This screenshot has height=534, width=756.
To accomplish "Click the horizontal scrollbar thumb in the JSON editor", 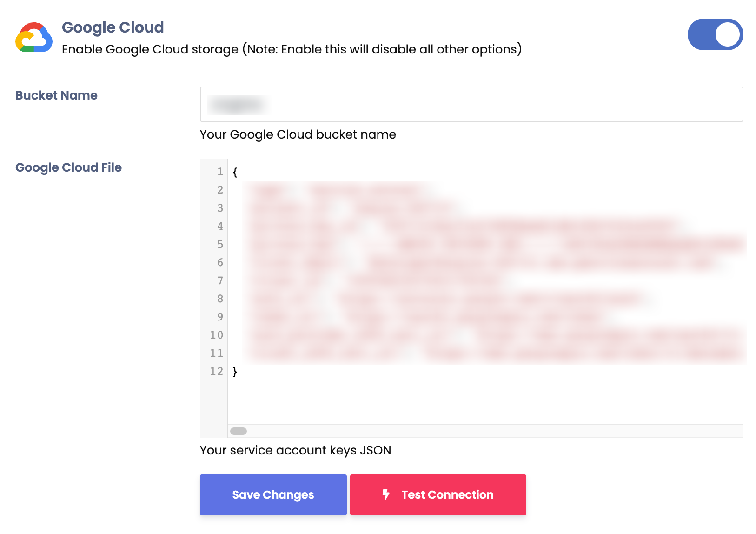I will 239,431.
